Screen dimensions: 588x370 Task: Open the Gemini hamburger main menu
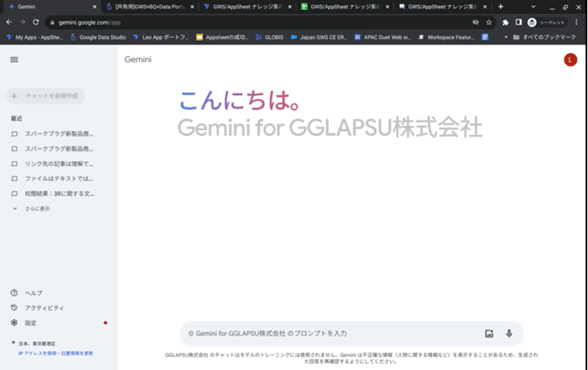[14, 60]
